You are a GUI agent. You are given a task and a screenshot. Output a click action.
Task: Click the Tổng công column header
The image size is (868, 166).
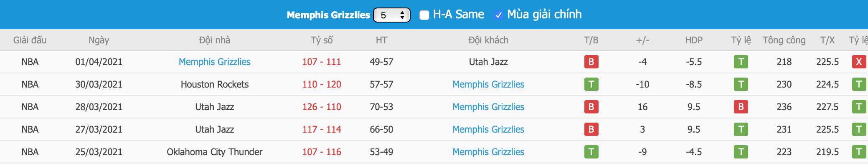(x=784, y=40)
